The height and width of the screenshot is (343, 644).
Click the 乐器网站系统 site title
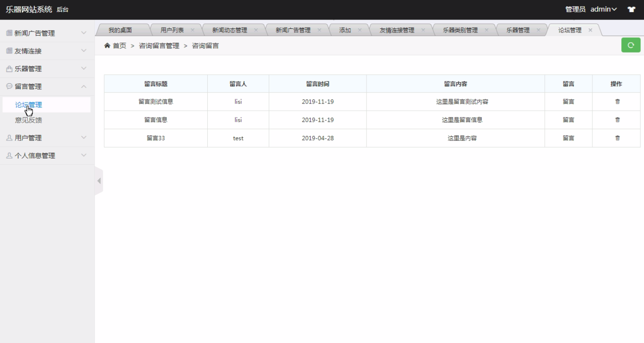pos(29,9)
